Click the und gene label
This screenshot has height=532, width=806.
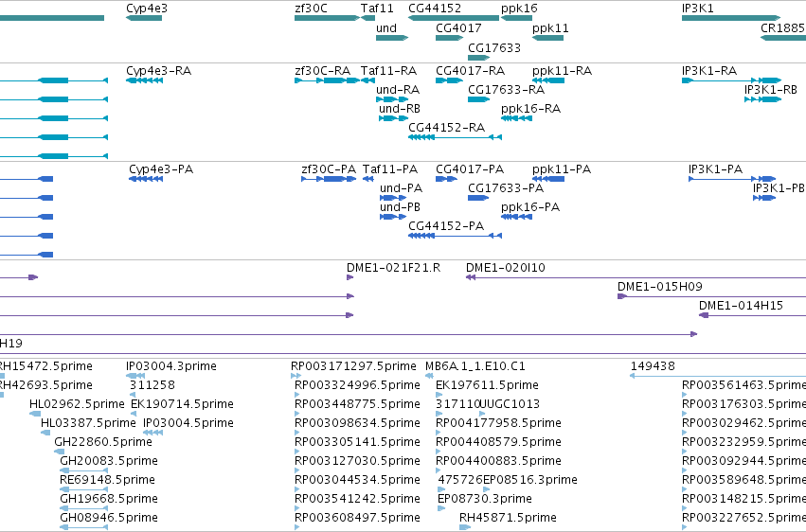[x=386, y=28]
